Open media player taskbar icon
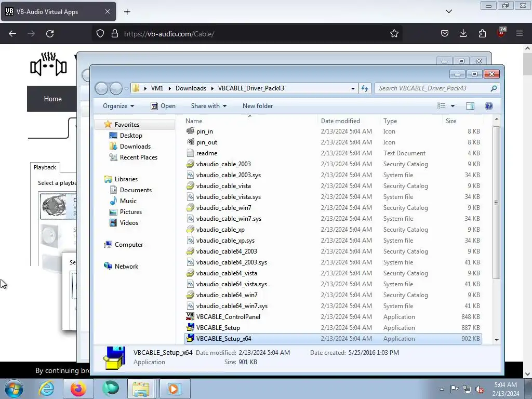The image size is (532, 399). point(175,389)
